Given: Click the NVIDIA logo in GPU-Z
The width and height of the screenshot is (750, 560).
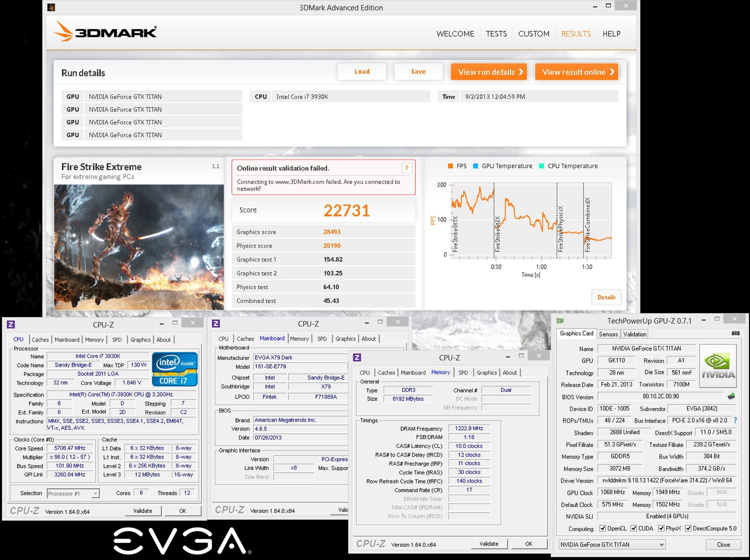Looking at the screenshot, I should coord(718,365).
